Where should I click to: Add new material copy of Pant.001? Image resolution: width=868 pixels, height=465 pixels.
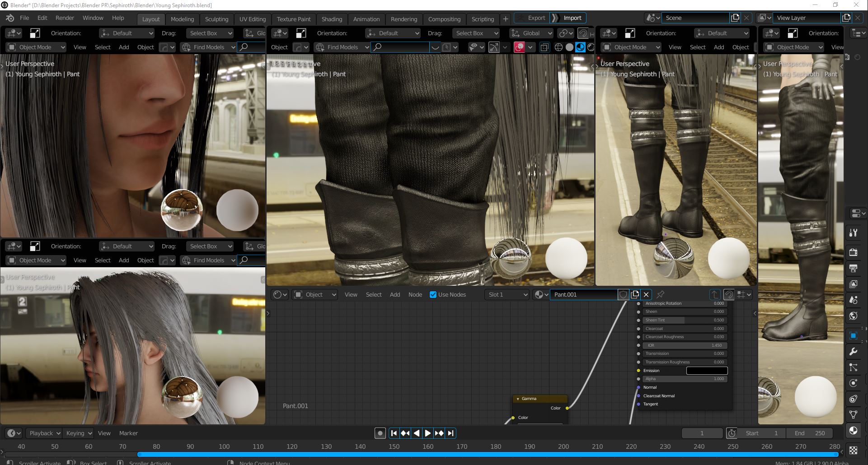pyautogui.click(x=635, y=294)
